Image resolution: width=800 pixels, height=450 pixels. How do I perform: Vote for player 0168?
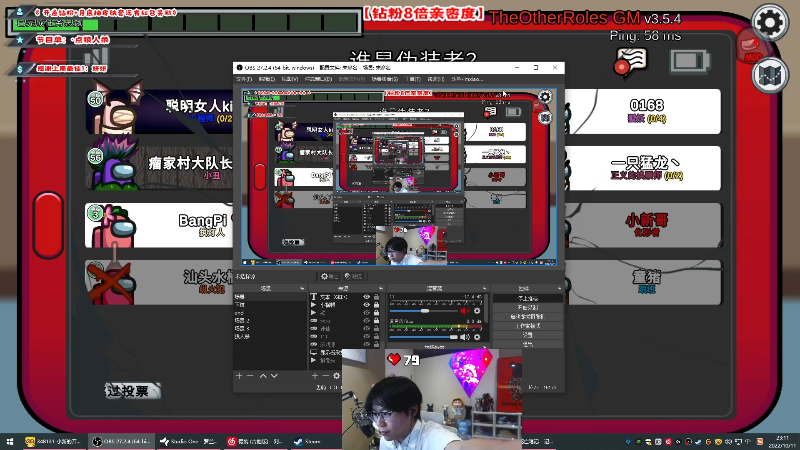tap(643, 111)
